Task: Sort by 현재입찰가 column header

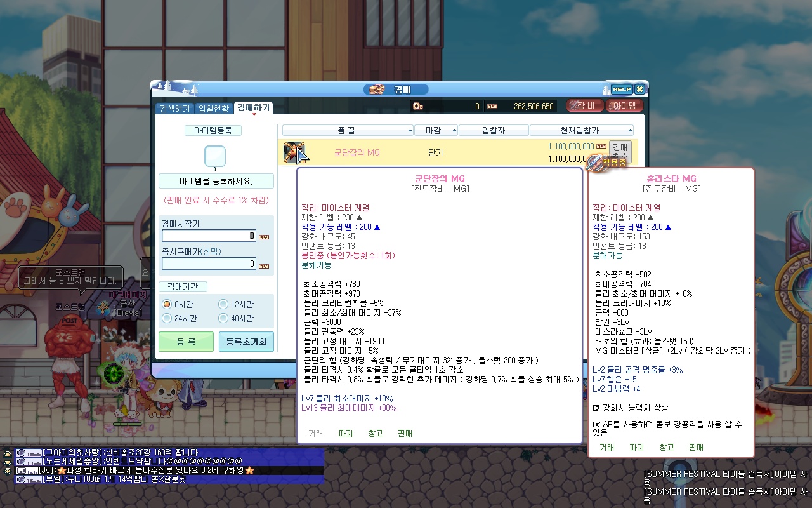Action: [580, 130]
